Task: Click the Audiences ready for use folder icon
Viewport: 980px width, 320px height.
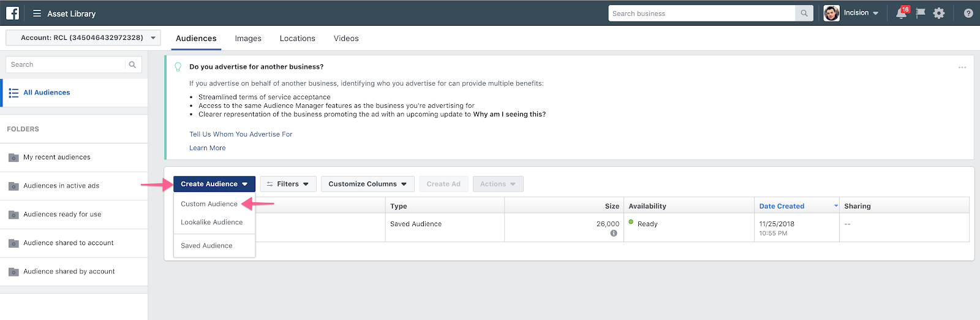Action: 13,215
